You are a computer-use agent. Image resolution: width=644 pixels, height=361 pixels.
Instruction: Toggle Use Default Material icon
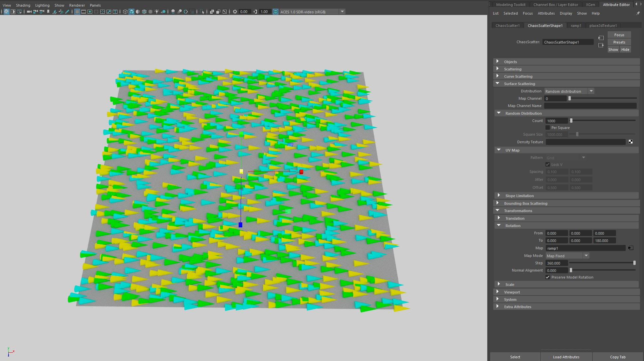[x=138, y=12]
